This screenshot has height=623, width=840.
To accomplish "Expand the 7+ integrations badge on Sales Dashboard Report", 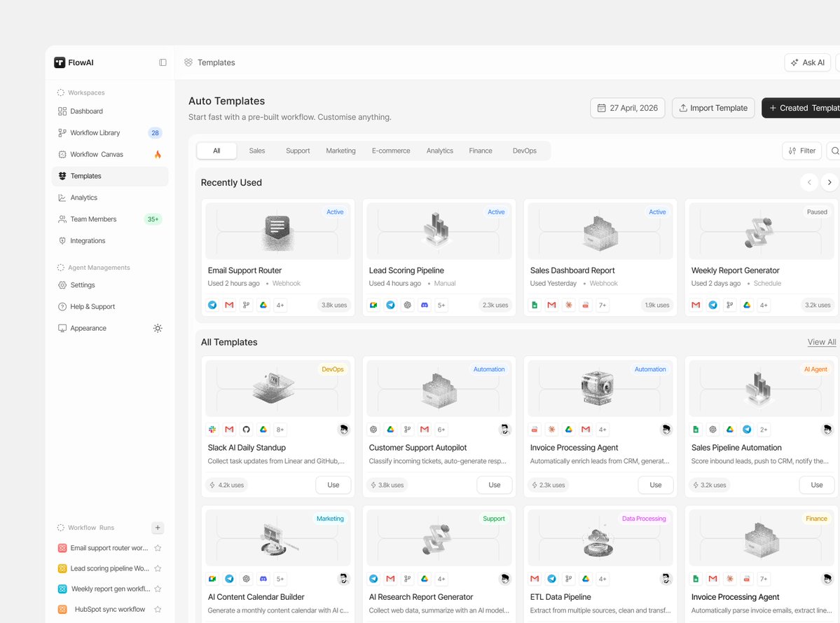I will tap(603, 305).
